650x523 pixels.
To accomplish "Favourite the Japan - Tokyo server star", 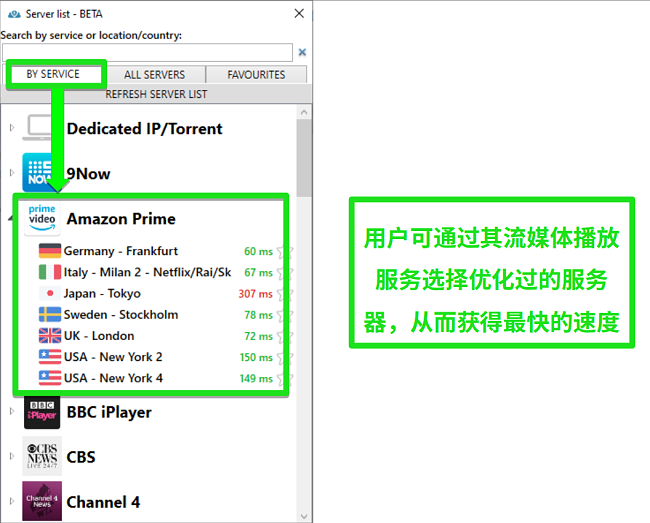I will coord(285,294).
